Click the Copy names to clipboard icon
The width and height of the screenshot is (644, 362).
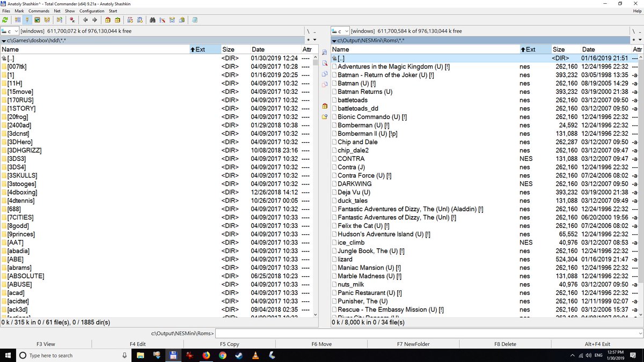coord(182,20)
